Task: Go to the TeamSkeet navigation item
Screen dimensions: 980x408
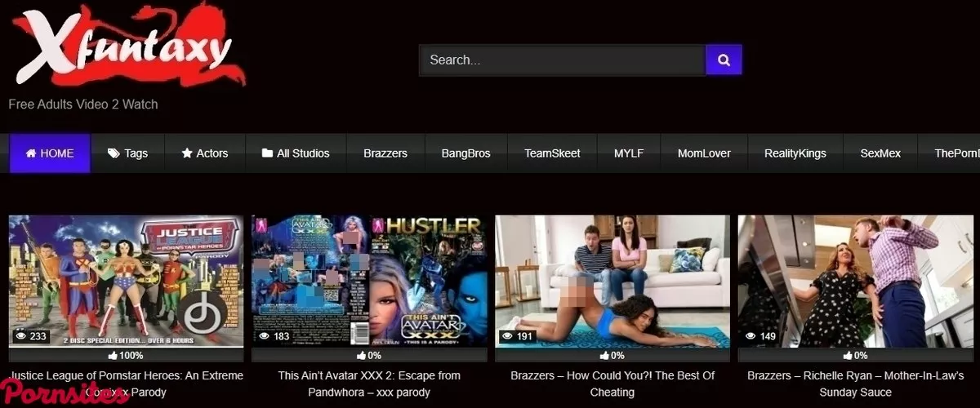Action: 552,153
